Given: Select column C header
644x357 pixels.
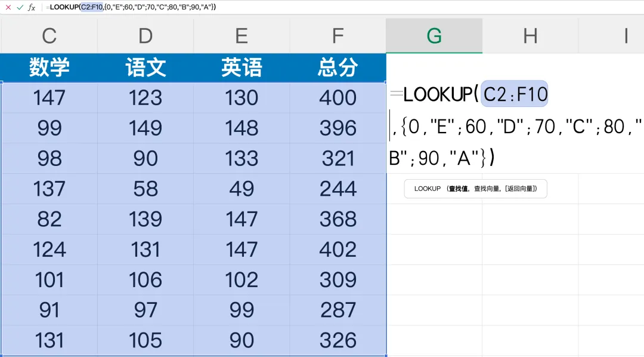Looking at the screenshot, I should click(x=49, y=36).
